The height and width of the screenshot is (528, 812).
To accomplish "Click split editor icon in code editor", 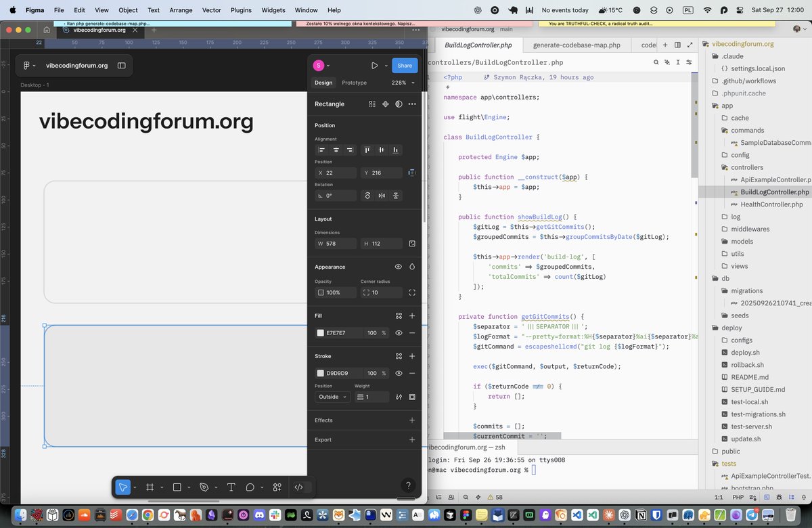I will click(x=677, y=45).
